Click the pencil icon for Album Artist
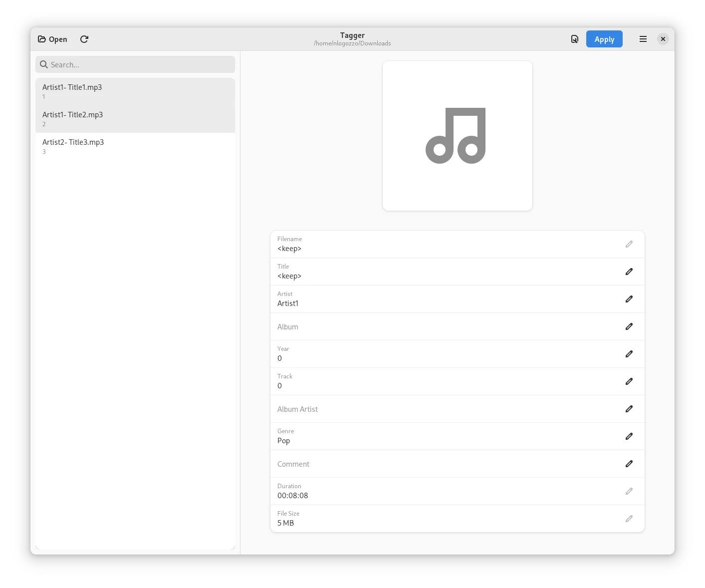 tap(629, 409)
